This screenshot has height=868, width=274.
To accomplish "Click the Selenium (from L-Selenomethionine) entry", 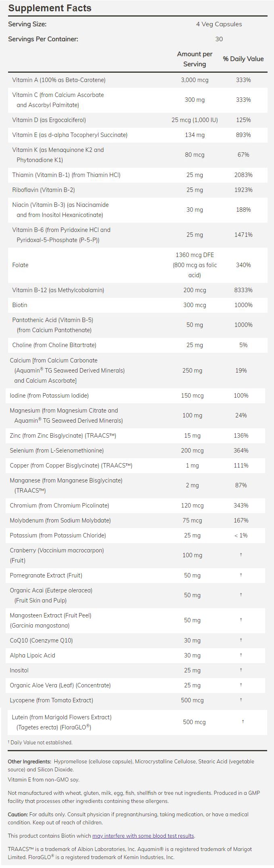I will point(57,451).
